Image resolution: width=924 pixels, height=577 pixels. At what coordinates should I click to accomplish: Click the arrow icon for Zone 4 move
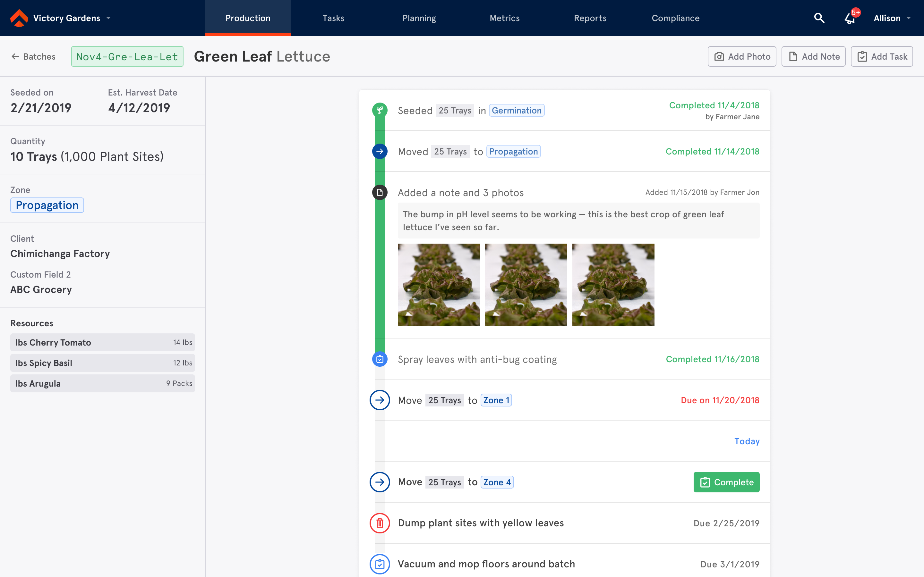pyautogui.click(x=380, y=482)
